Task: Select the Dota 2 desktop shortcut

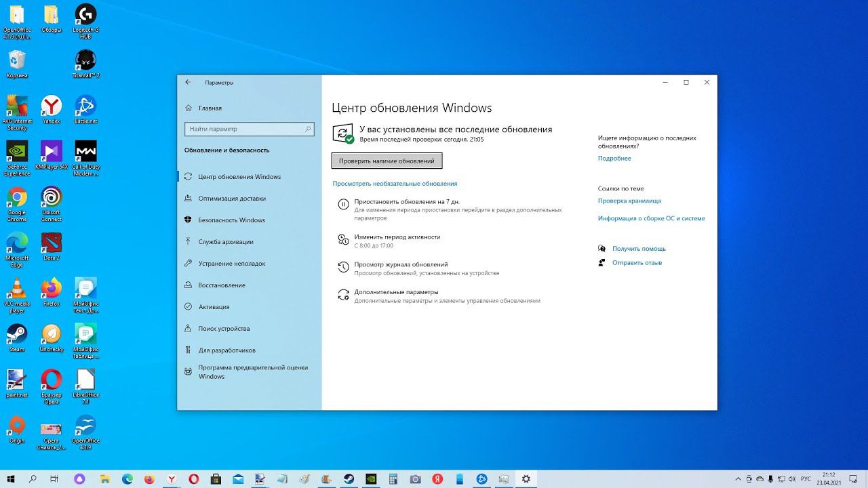Action: pyautogui.click(x=51, y=247)
